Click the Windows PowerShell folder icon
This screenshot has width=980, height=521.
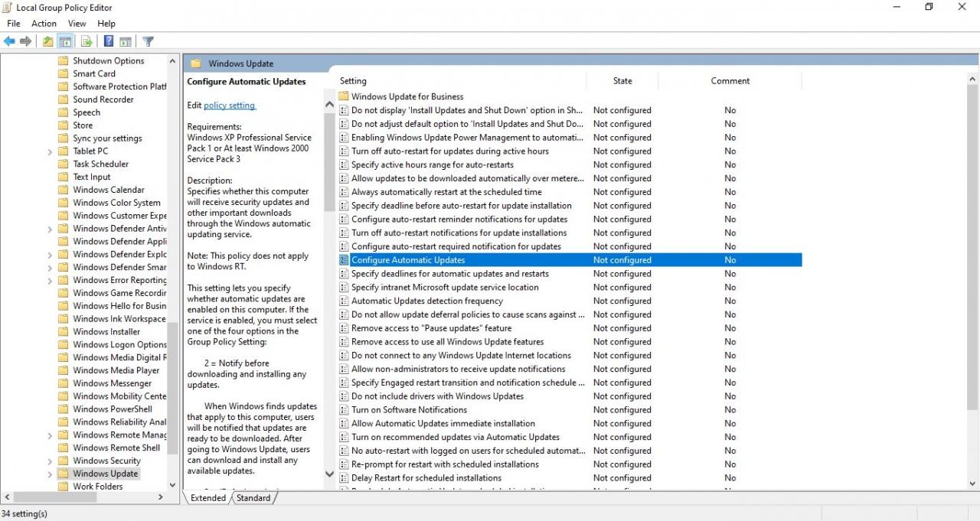(64, 409)
